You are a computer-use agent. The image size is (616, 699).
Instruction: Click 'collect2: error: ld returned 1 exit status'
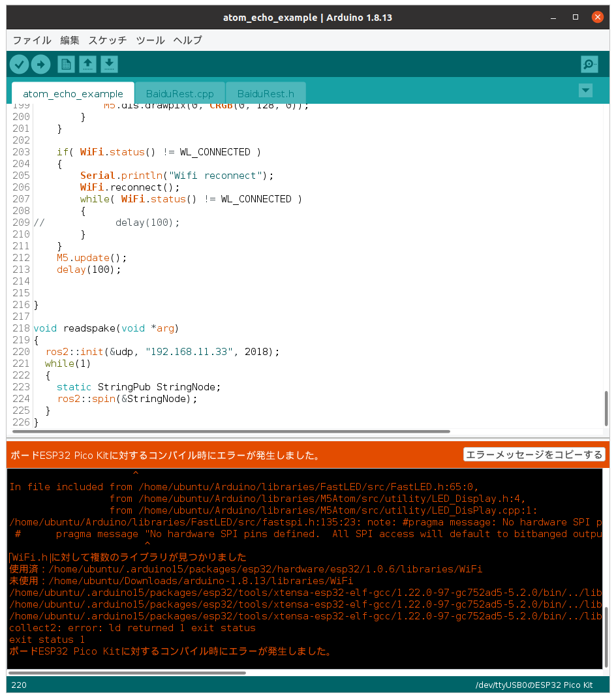(x=132, y=628)
